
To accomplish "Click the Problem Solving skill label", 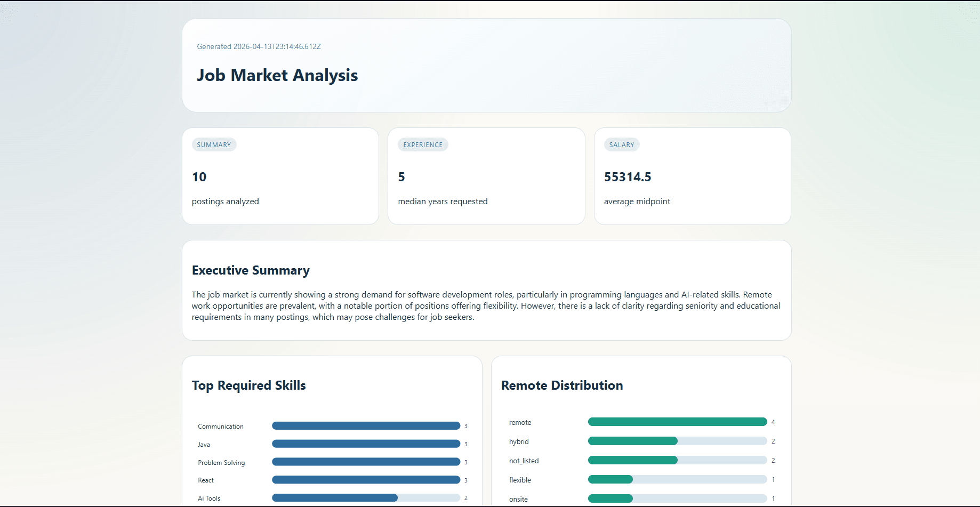I will [221, 463].
